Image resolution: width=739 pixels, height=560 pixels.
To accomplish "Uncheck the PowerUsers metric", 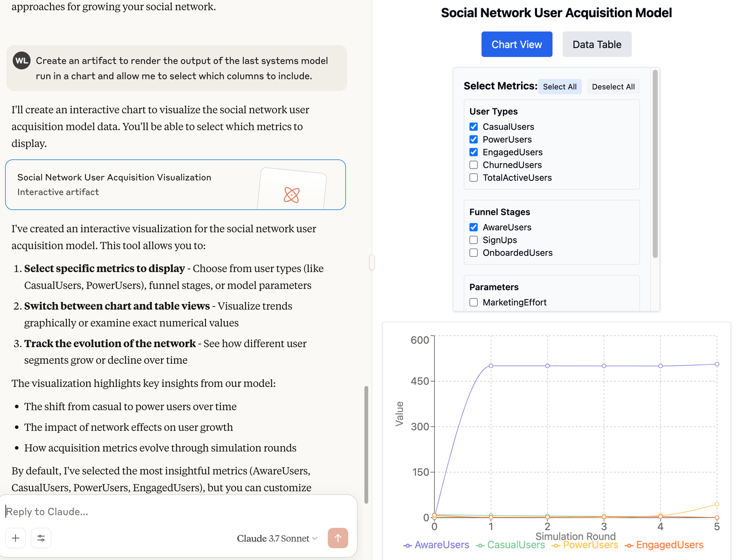I will [x=473, y=139].
